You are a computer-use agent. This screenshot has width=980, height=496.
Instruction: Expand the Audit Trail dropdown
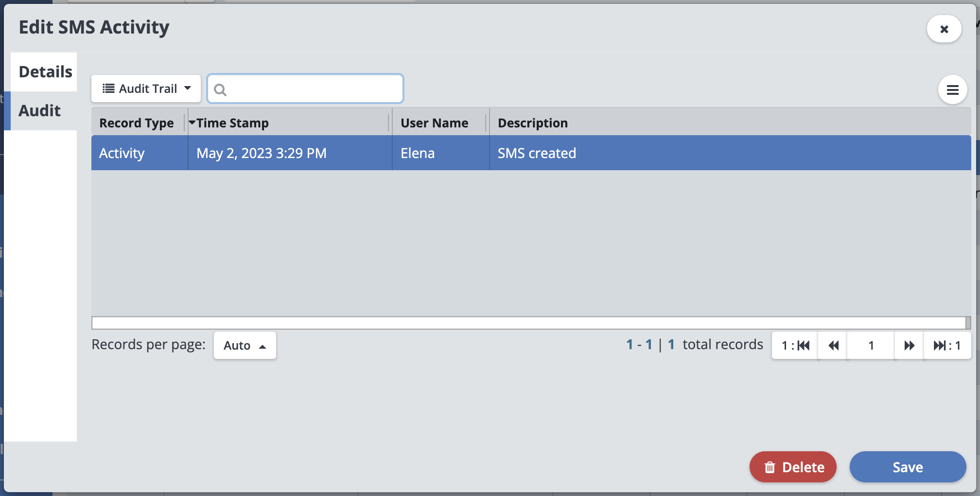pyautogui.click(x=188, y=89)
